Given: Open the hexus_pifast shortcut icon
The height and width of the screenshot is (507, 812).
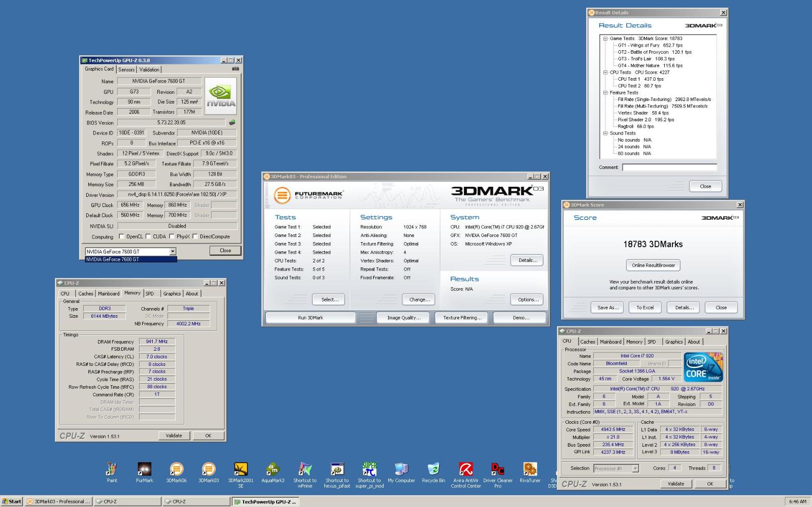Looking at the screenshot, I should (x=337, y=469).
